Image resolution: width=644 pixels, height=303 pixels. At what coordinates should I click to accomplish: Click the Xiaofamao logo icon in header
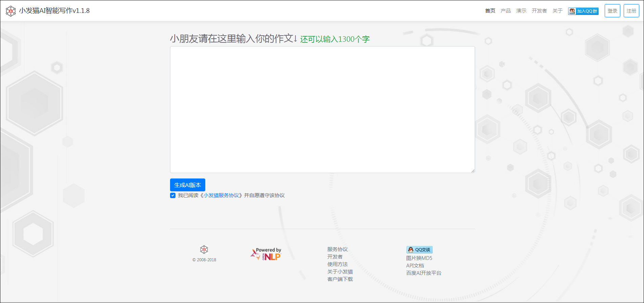(11, 11)
